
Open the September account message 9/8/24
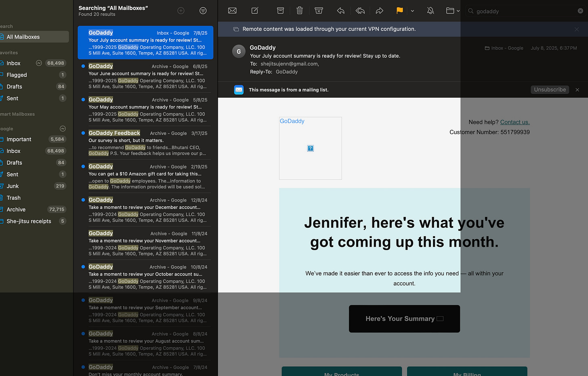pos(145,311)
